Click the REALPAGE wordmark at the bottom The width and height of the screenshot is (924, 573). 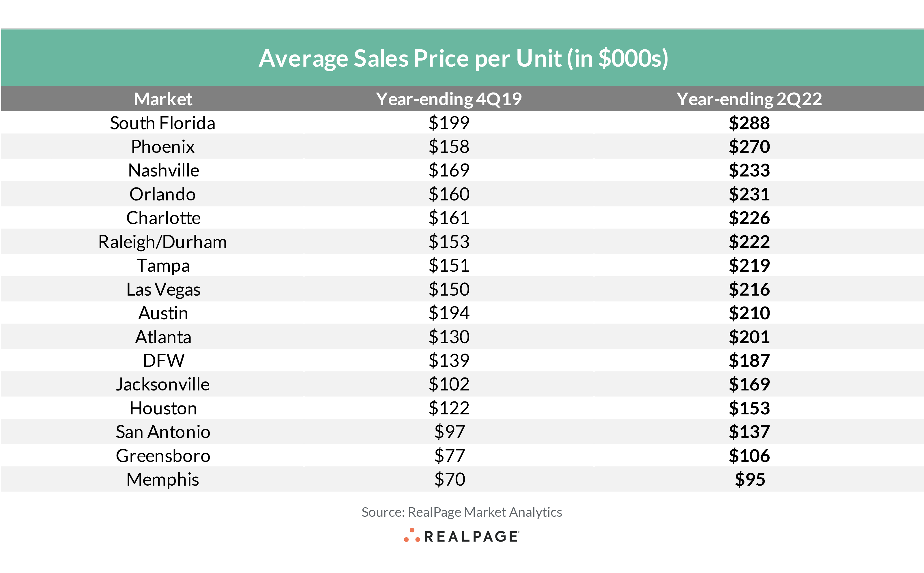tap(471, 537)
